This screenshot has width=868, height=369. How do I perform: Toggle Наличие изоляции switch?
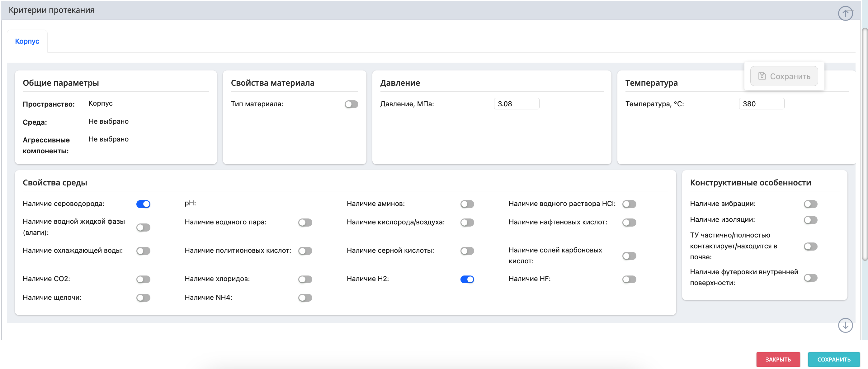810,220
